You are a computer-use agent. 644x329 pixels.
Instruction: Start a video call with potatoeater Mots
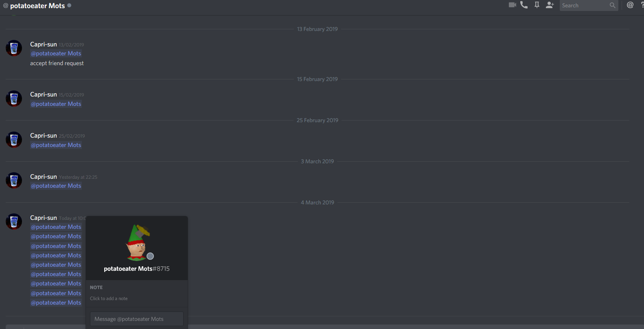point(513,5)
